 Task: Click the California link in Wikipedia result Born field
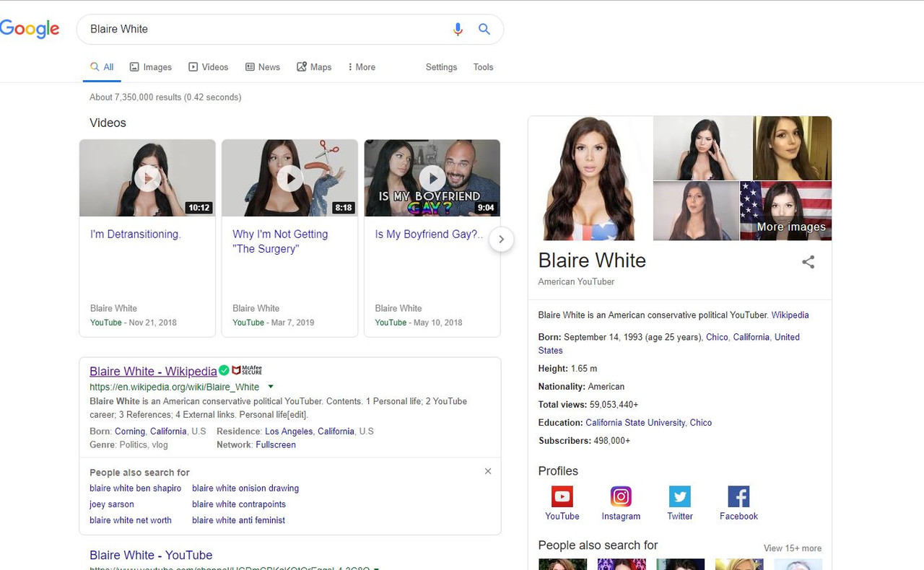[x=168, y=431]
